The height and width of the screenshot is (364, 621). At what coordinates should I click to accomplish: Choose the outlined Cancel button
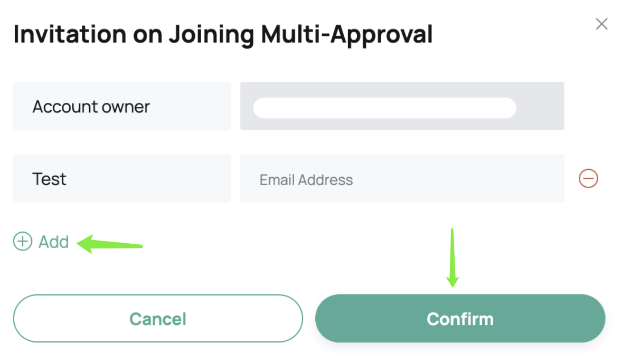[158, 319]
